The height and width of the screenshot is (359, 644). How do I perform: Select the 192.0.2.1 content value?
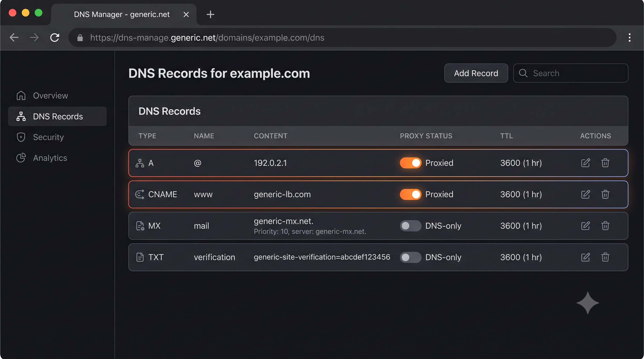(270, 163)
